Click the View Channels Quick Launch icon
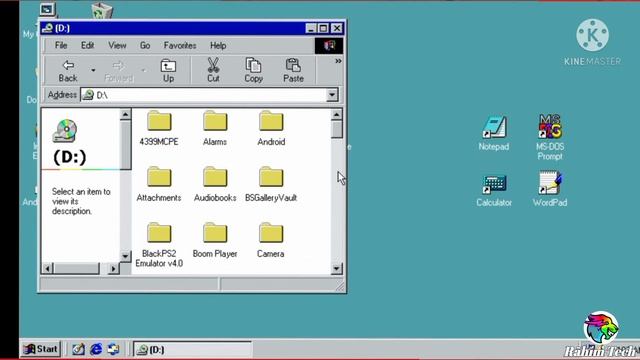 pos(113,349)
